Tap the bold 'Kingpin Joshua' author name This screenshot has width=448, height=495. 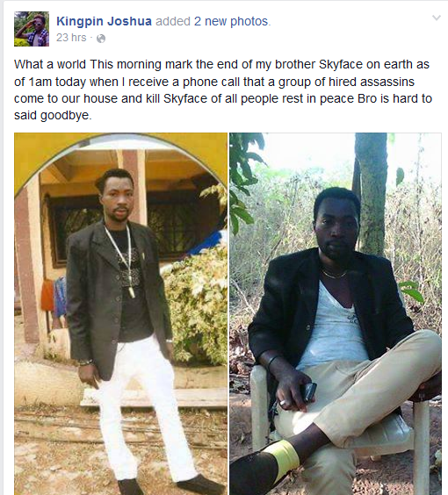104,21
